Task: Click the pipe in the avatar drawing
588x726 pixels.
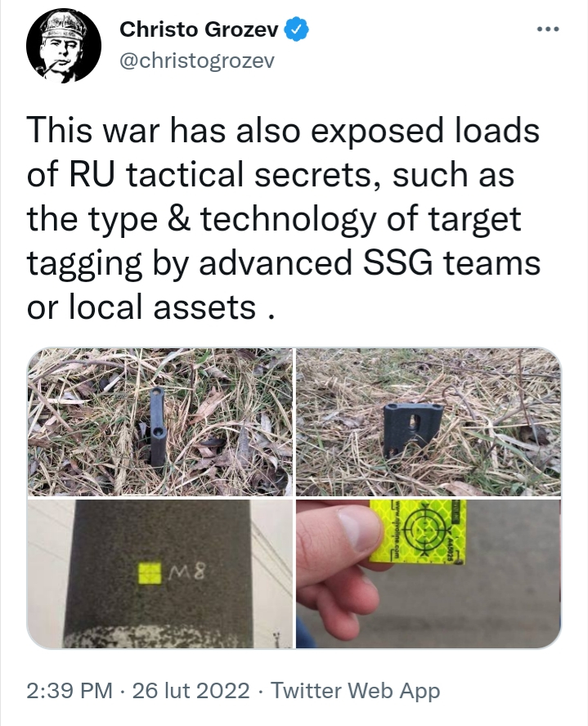Action: point(46,68)
